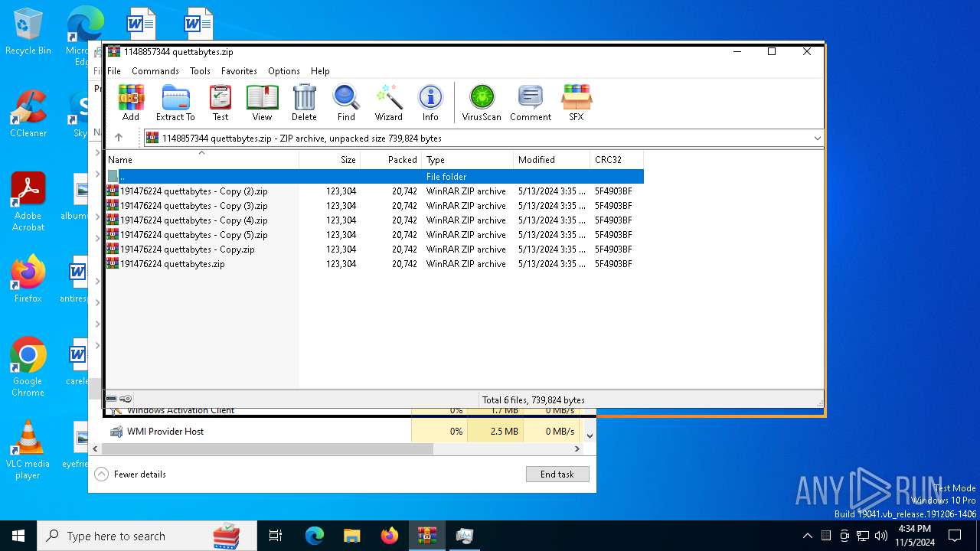Expand the archive path dropdown arrow
980x551 pixels.
tap(817, 139)
